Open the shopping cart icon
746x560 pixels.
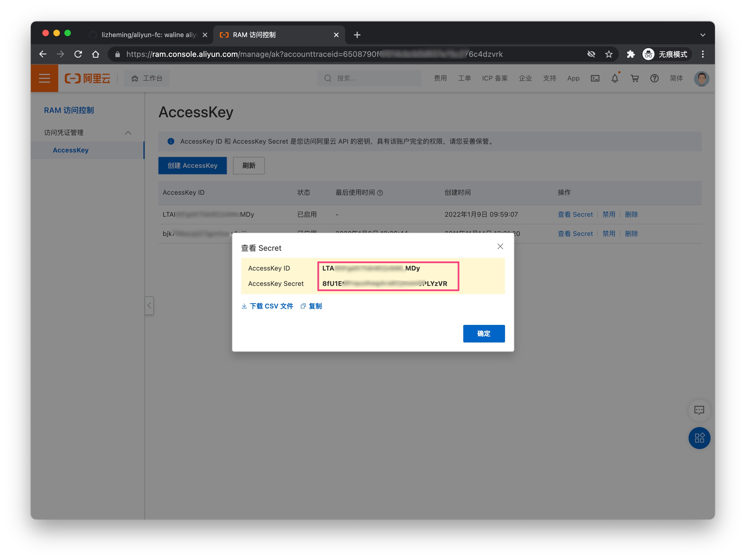pyautogui.click(x=634, y=79)
